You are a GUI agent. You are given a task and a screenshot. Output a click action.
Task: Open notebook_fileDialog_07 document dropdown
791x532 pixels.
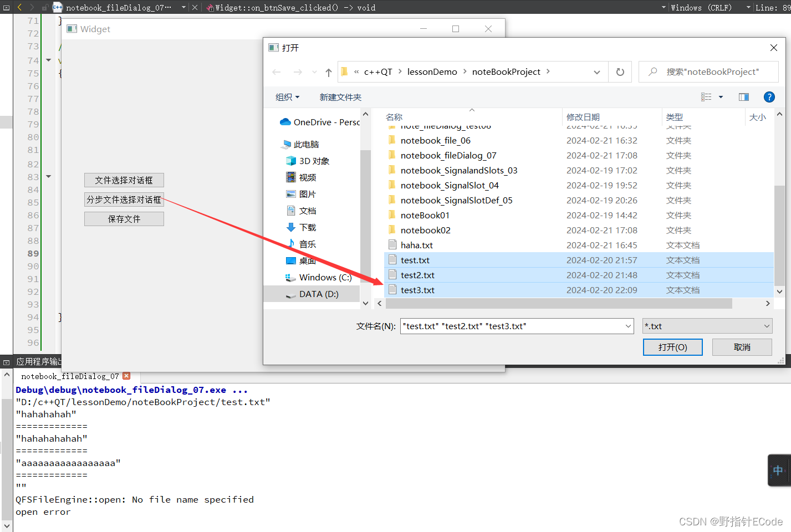(183, 7)
